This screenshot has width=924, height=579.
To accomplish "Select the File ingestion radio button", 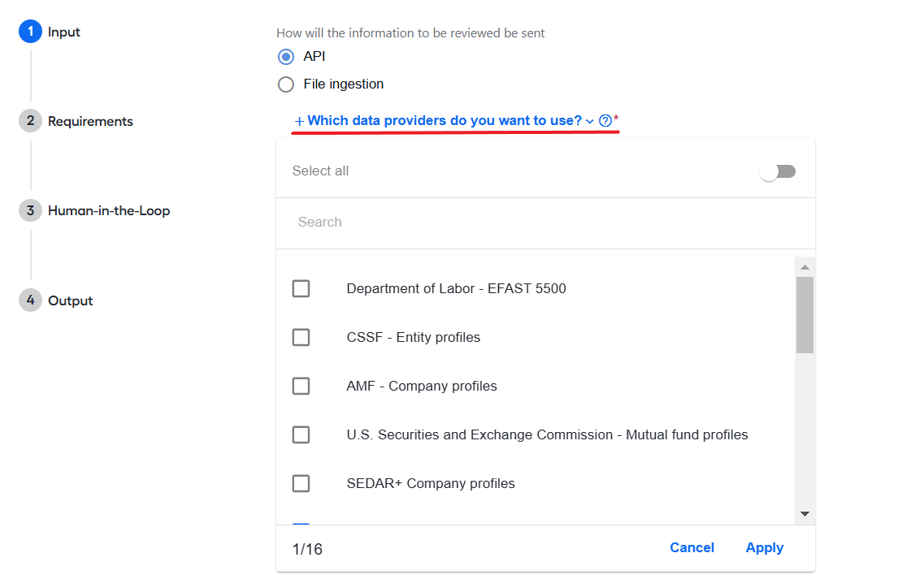I will click(286, 84).
